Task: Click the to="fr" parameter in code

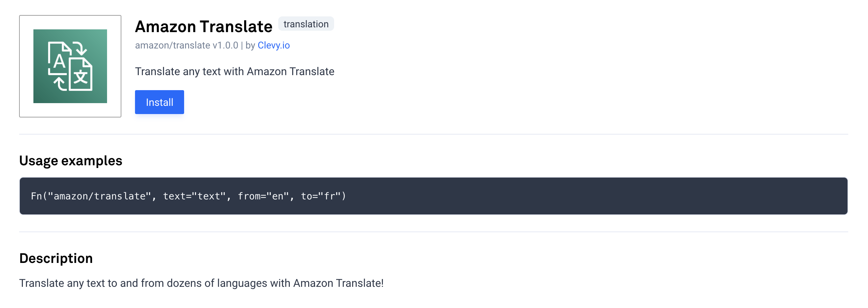Action: point(321,196)
